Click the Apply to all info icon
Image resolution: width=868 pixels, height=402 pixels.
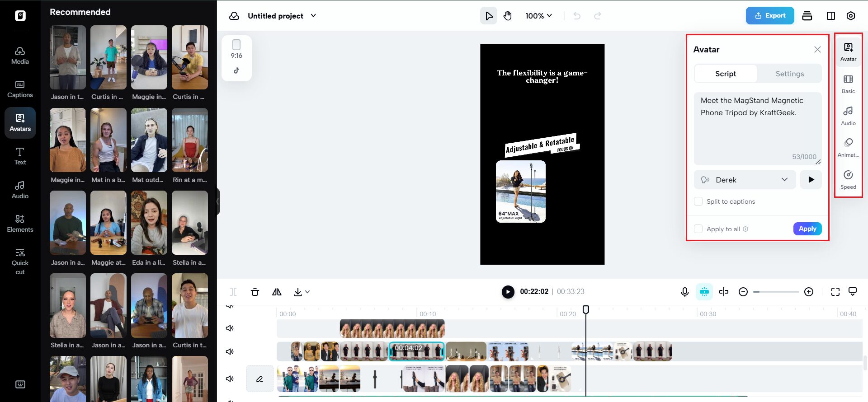(745, 229)
